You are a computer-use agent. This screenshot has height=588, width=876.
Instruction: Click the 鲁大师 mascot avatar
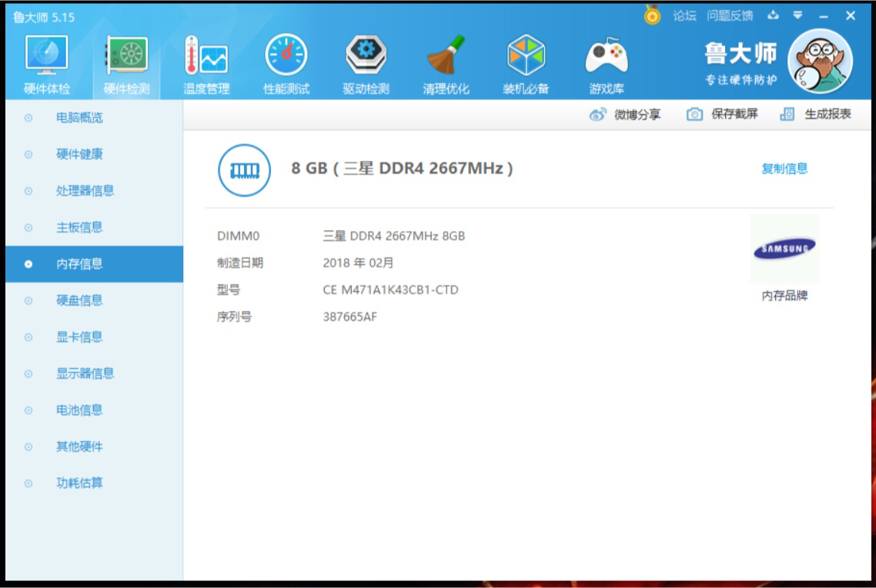820,62
